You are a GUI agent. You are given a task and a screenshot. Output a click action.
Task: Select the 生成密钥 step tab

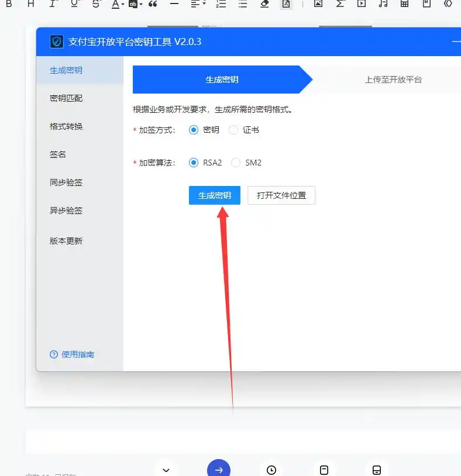click(x=222, y=80)
